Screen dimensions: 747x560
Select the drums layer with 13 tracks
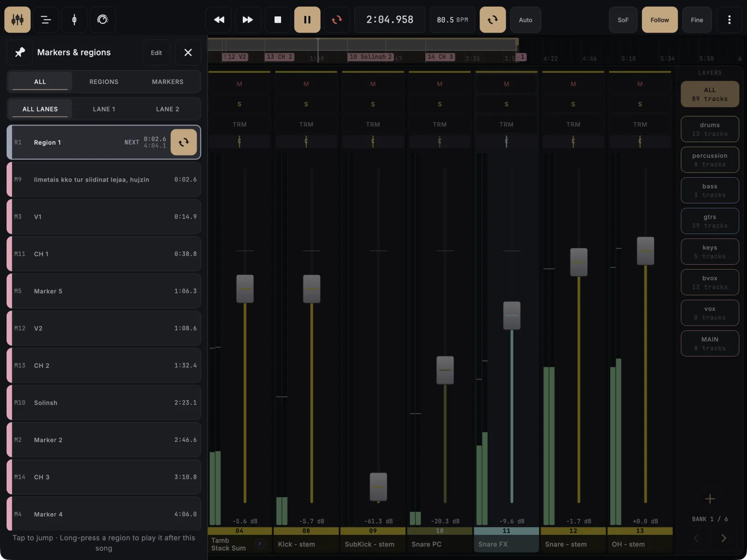click(710, 129)
